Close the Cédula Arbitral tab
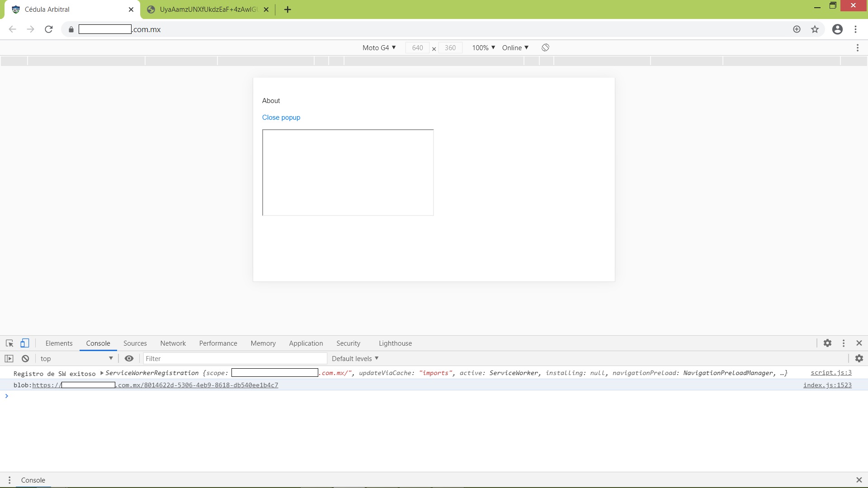 click(131, 9)
